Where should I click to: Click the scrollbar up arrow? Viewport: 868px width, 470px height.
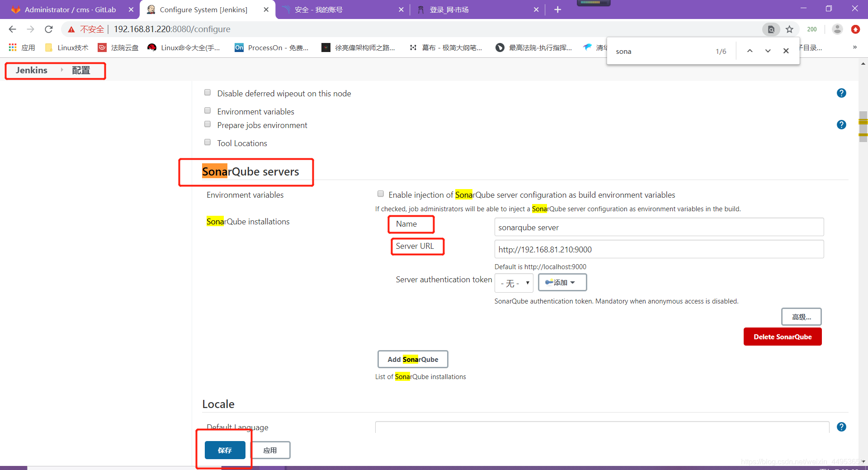click(863, 64)
